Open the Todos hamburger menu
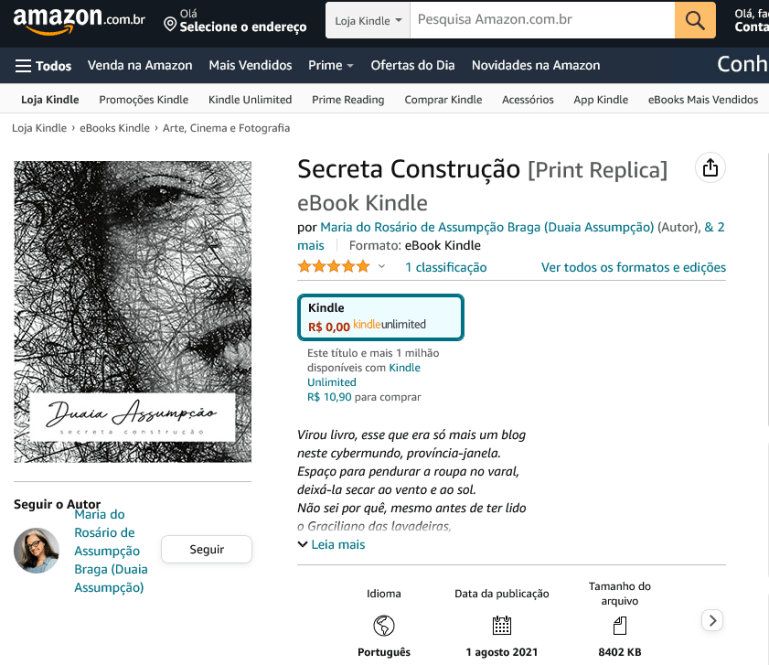The width and height of the screenshot is (769, 665). (x=43, y=66)
